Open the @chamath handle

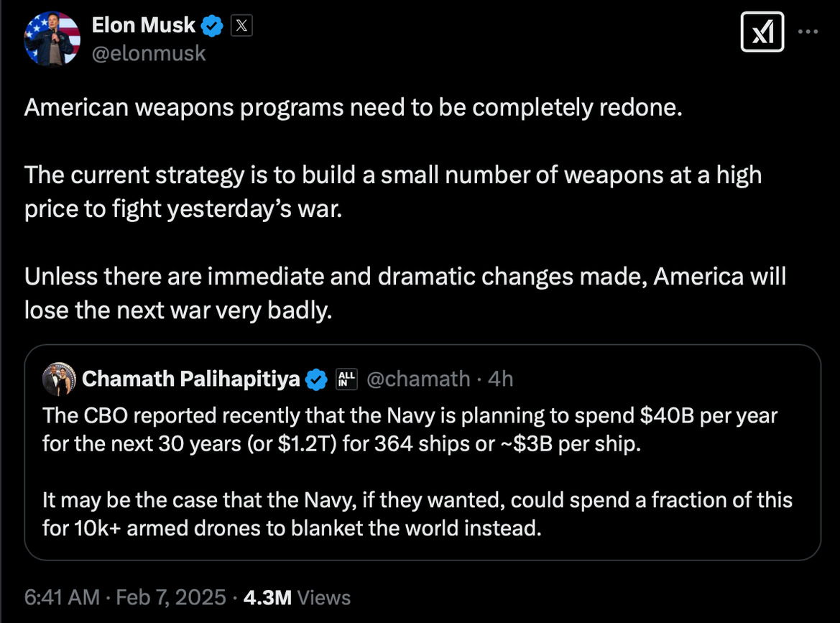click(418, 379)
